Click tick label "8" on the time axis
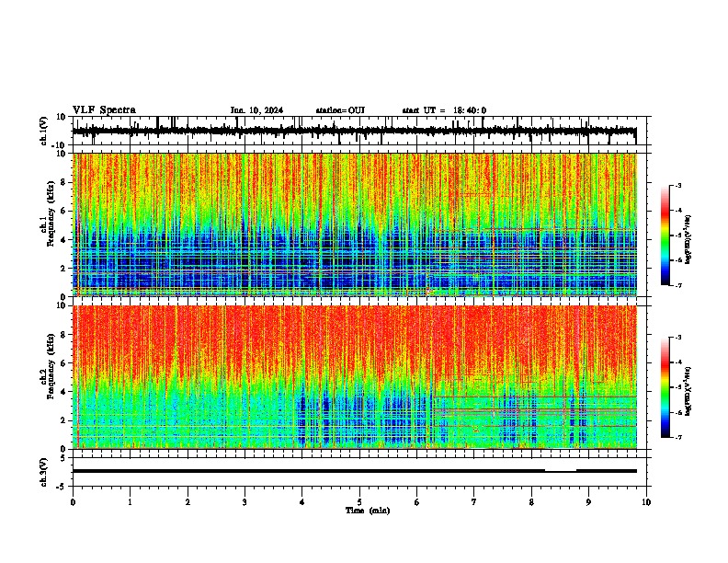This screenshot has width=728, height=563. coord(531,502)
